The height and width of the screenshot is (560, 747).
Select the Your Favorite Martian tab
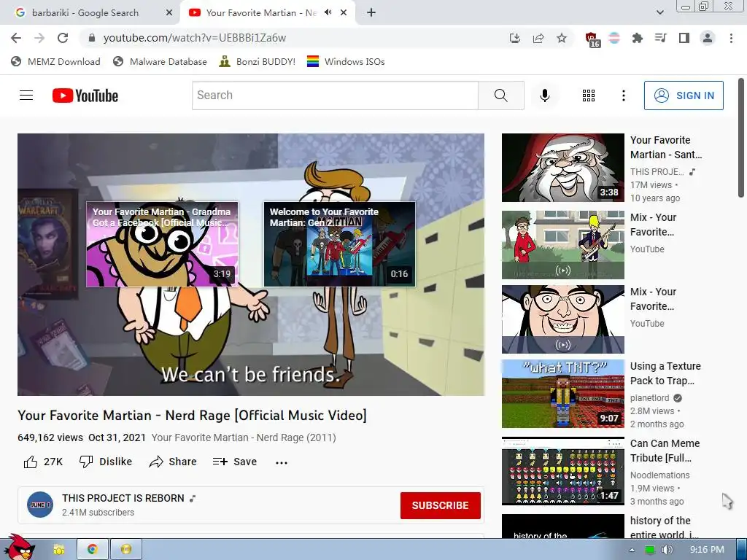(x=261, y=13)
